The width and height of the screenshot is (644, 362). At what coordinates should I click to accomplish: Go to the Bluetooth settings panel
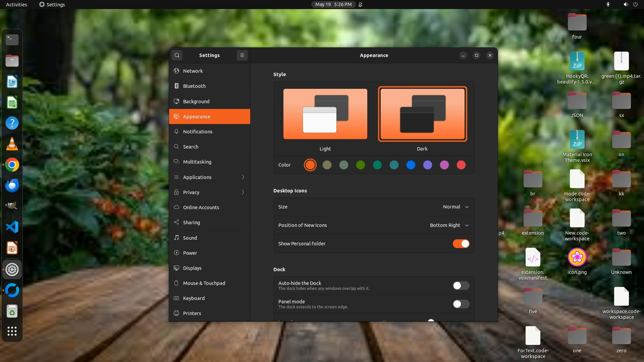point(210,86)
